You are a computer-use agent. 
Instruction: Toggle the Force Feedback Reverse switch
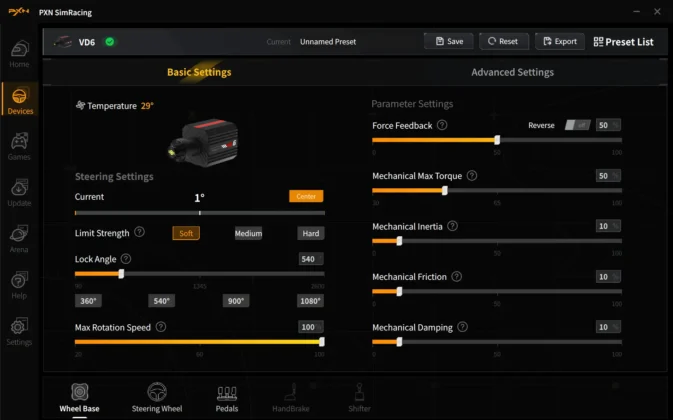577,125
